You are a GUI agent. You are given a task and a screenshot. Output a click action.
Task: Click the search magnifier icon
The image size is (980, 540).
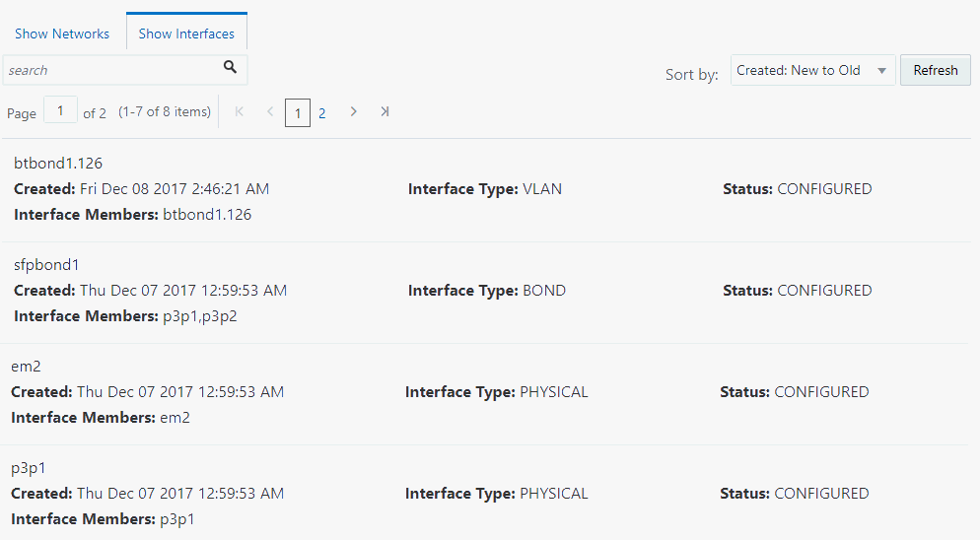point(230,68)
